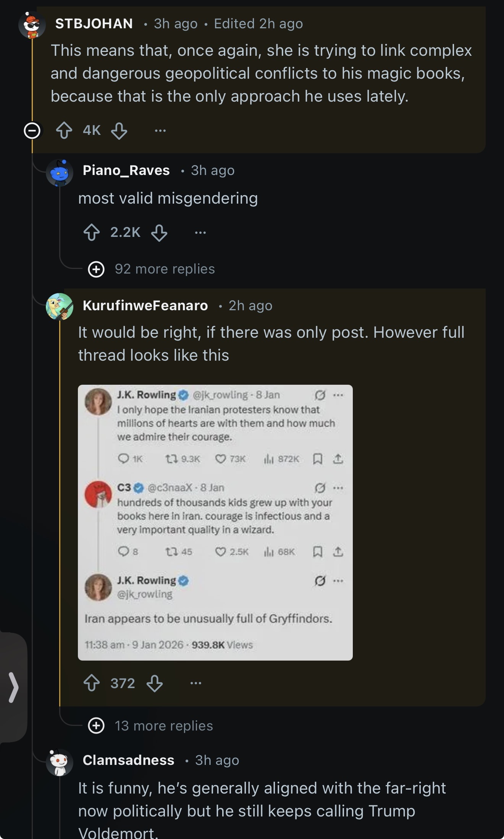Collapse STBJOHAN's comment thread
Image resolution: width=504 pixels, height=839 pixels.
[x=32, y=131]
